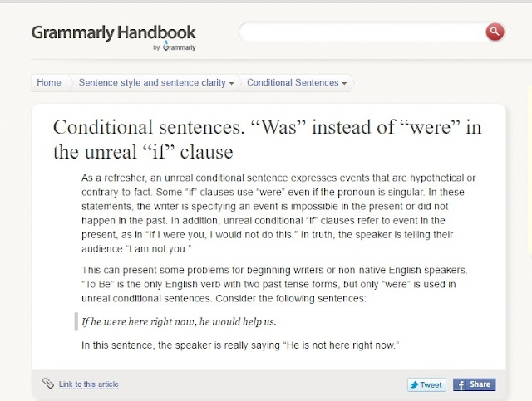Click the Facebook logo icon
Image resolution: width=532 pixels, height=401 pixels.
[460, 384]
